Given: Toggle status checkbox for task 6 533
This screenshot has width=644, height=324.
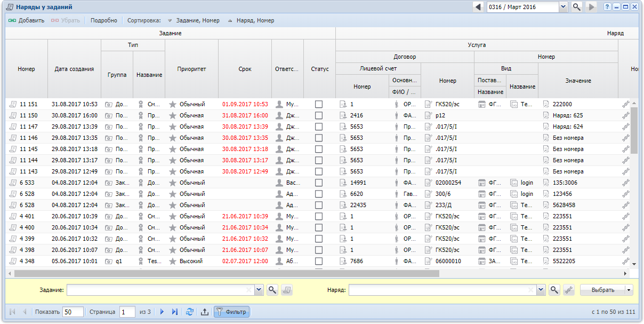Looking at the screenshot, I should [x=319, y=183].
